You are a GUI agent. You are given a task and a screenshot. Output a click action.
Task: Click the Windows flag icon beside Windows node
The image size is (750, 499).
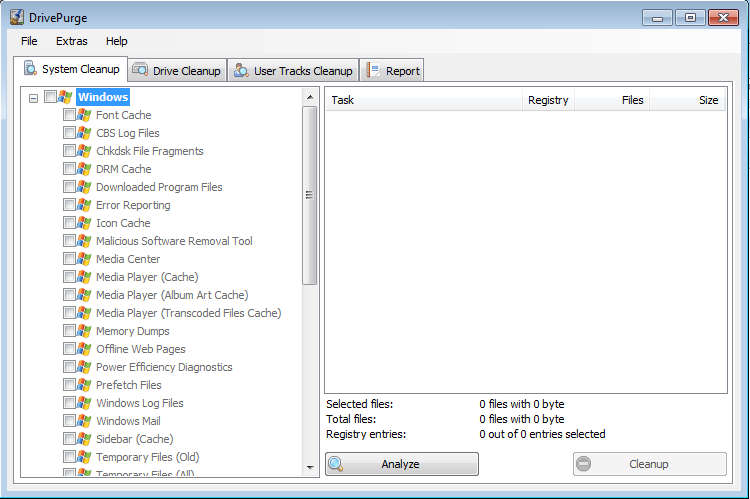click(x=65, y=97)
